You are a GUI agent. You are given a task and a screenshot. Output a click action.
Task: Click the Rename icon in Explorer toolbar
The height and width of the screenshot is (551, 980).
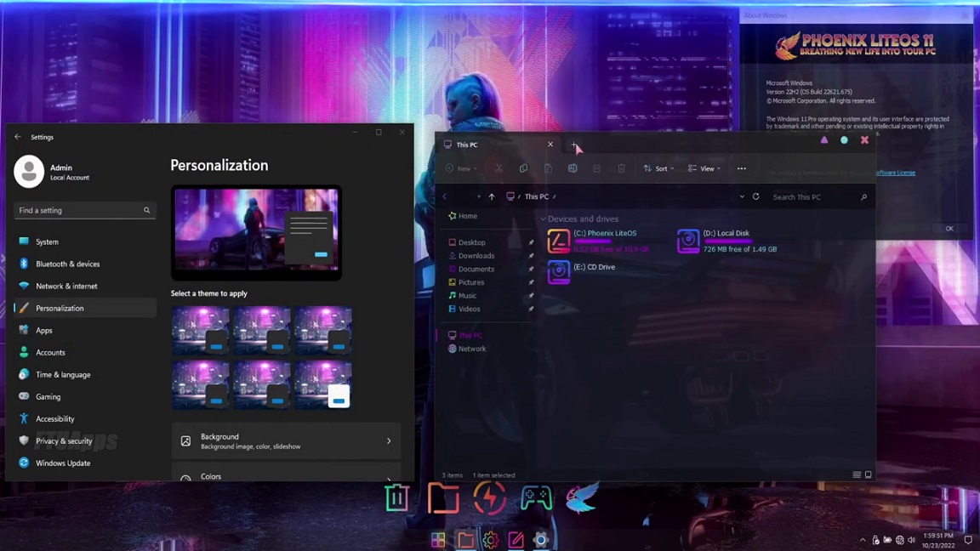pos(573,168)
